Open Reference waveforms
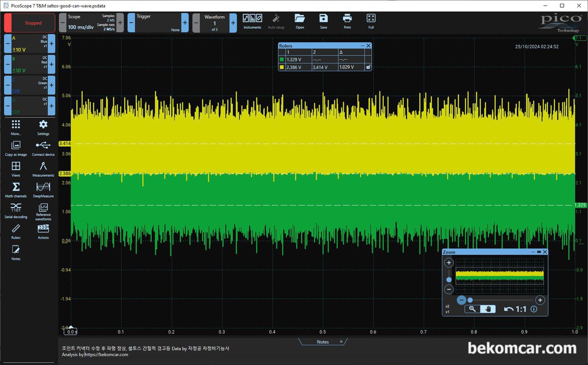588x365 pixels. 43,211
